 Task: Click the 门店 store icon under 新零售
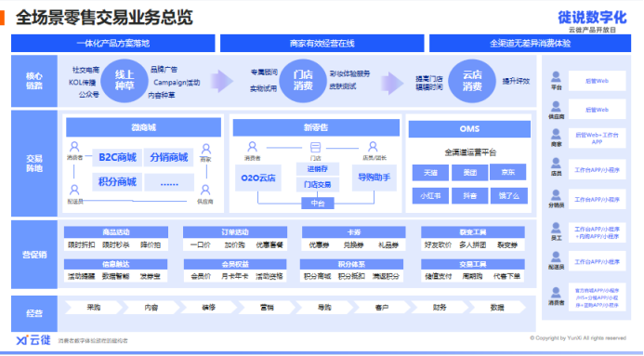pos(315,147)
